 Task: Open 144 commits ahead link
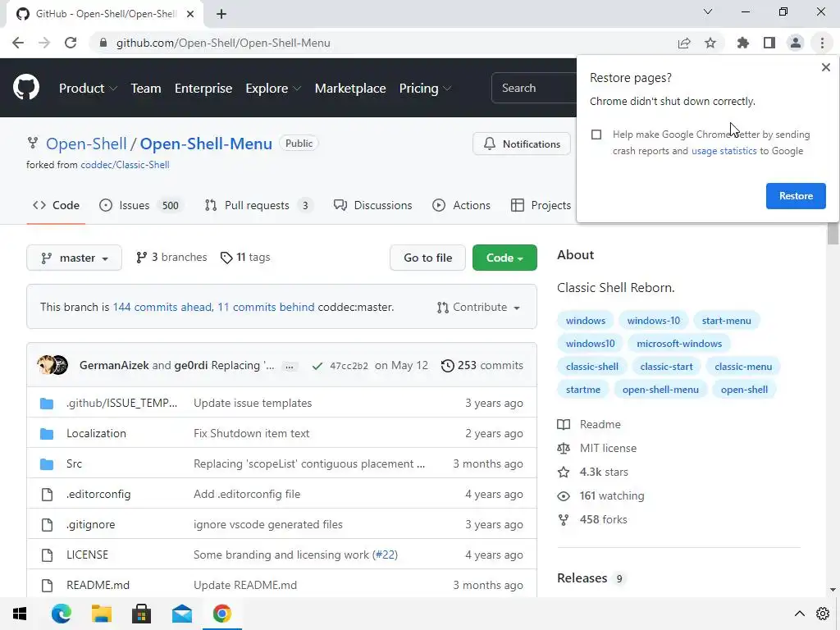162,308
